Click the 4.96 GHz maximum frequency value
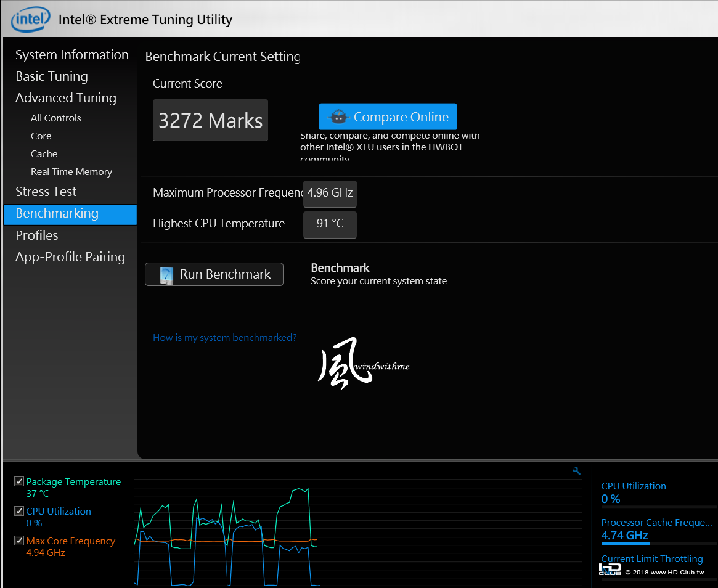 click(x=330, y=194)
